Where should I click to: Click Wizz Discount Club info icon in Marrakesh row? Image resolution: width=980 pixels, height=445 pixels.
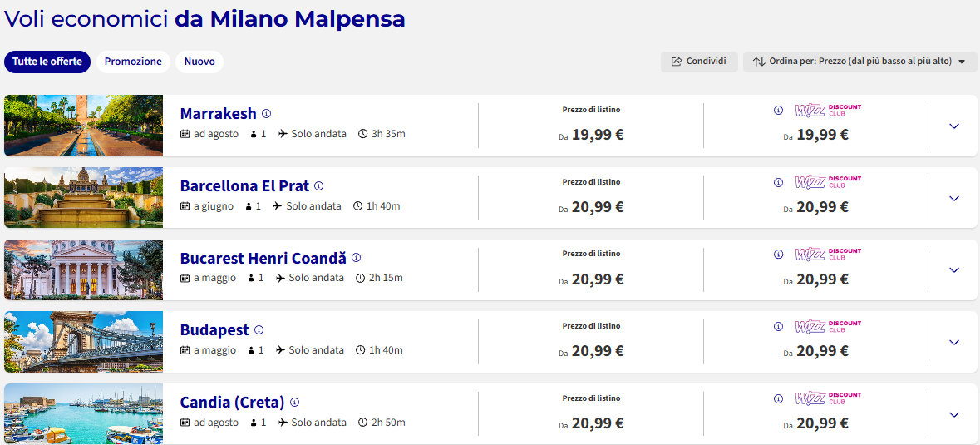point(778,111)
